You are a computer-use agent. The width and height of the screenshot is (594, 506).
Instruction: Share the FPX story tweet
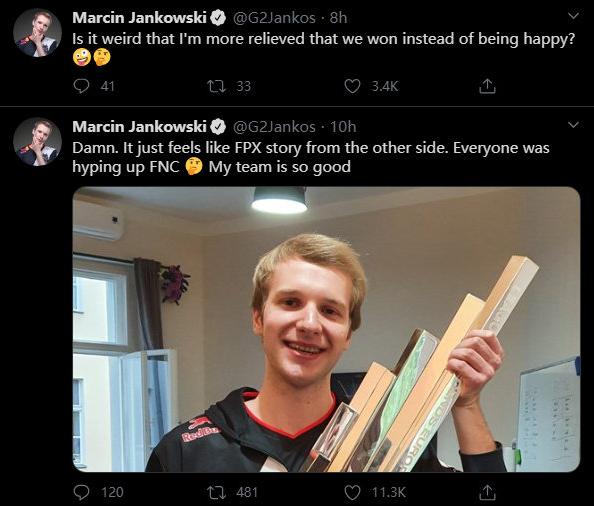(x=487, y=492)
